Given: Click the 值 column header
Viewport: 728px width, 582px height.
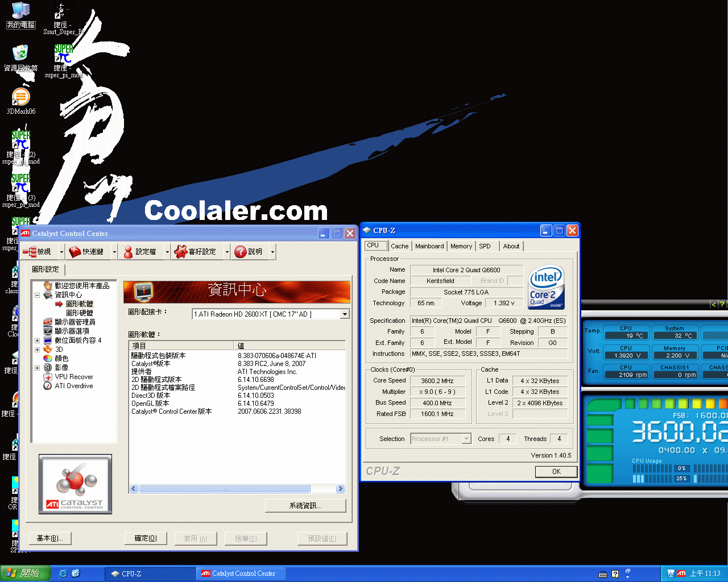Looking at the screenshot, I should point(290,346).
